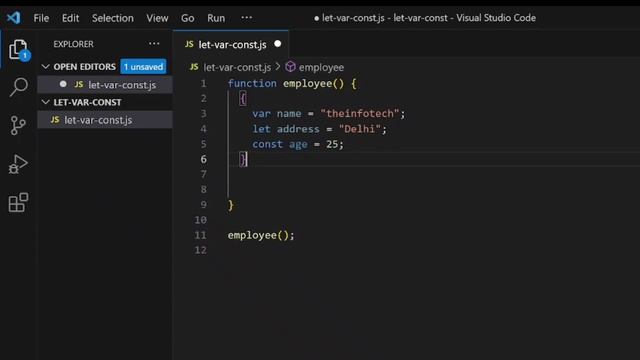Click line number 6 in gutter
This screenshot has width=640, height=360.
click(203, 159)
